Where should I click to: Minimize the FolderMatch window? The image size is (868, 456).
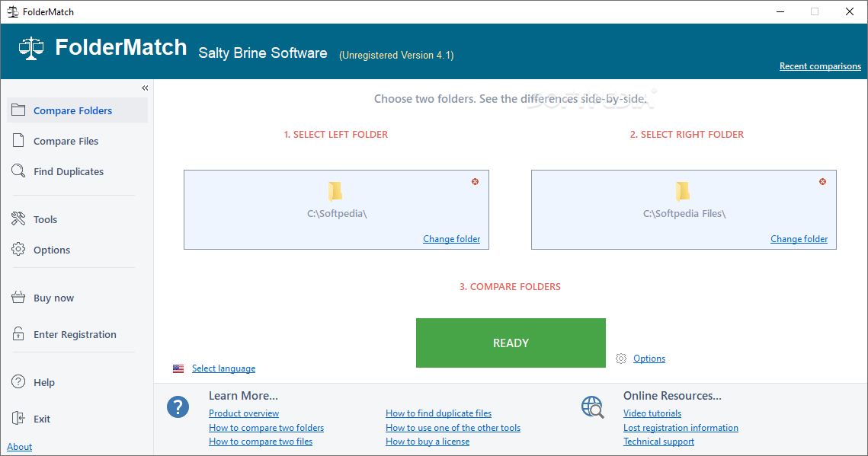click(780, 11)
